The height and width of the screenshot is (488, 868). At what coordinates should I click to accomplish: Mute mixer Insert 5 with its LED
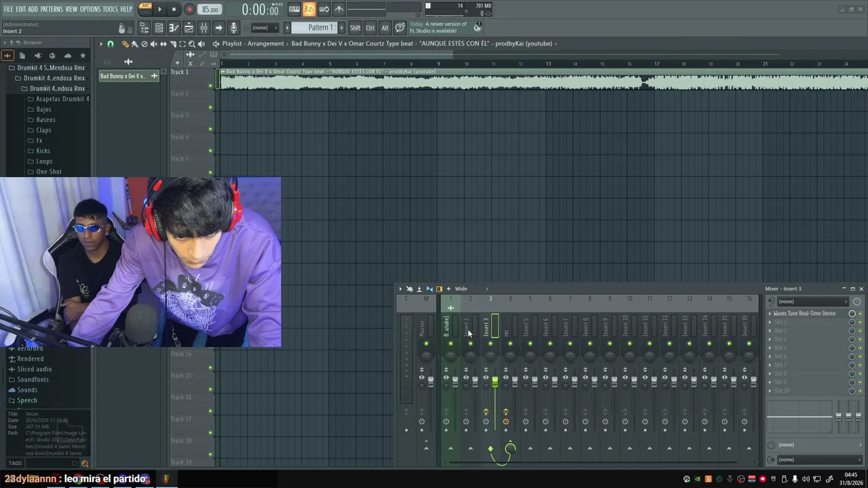point(530,344)
